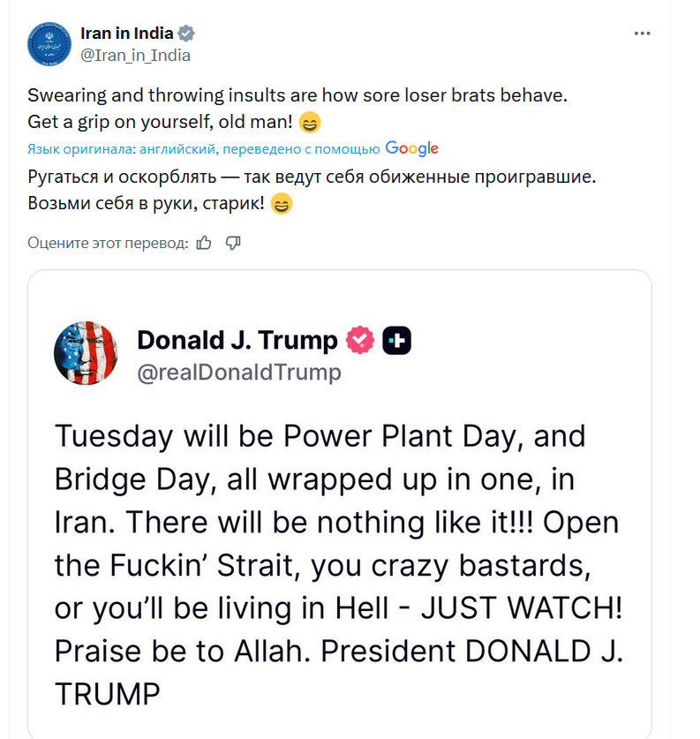Image resolution: width=700 pixels, height=739 pixels.
Task: Click the pink verified badge next to Trump
Action: click(x=360, y=340)
